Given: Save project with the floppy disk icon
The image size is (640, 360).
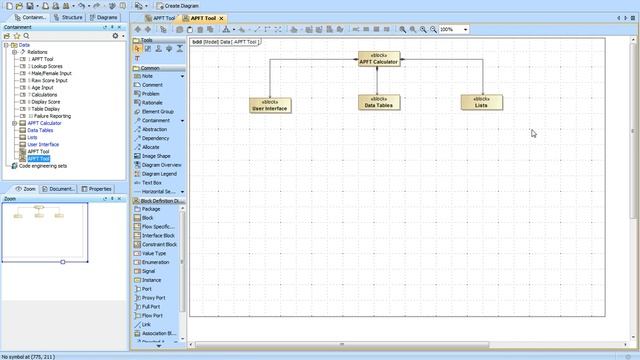Looking at the screenshot, I should [30, 6].
